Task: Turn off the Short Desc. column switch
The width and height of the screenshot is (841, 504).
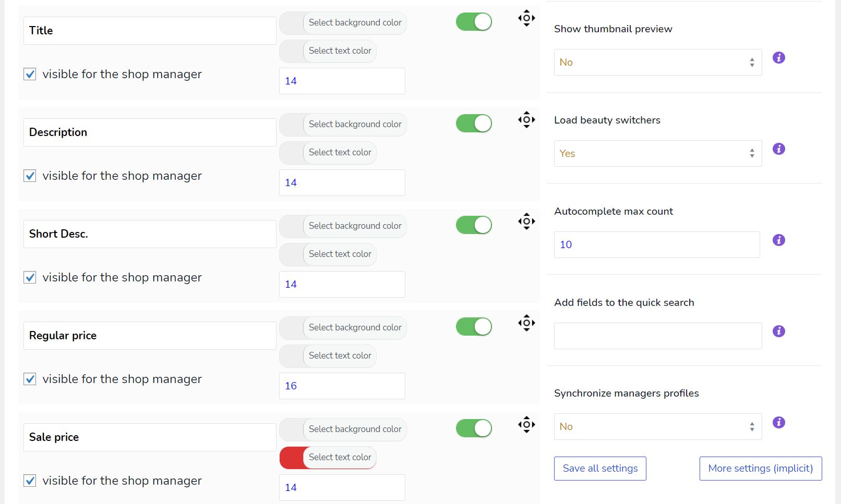Action: tap(474, 225)
